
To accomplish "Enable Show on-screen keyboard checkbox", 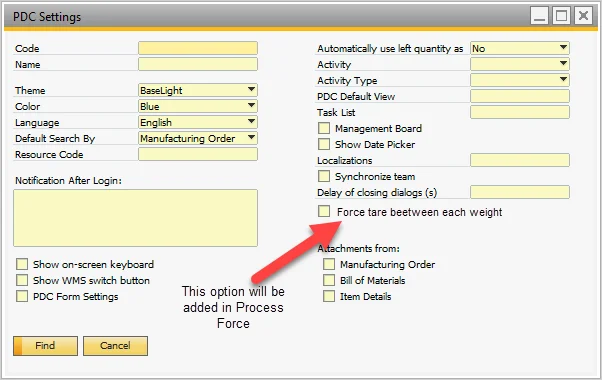I will pyautogui.click(x=22, y=264).
